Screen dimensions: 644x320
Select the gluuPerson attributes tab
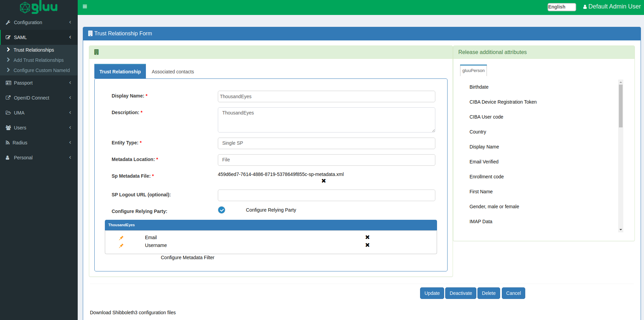point(473,71)
